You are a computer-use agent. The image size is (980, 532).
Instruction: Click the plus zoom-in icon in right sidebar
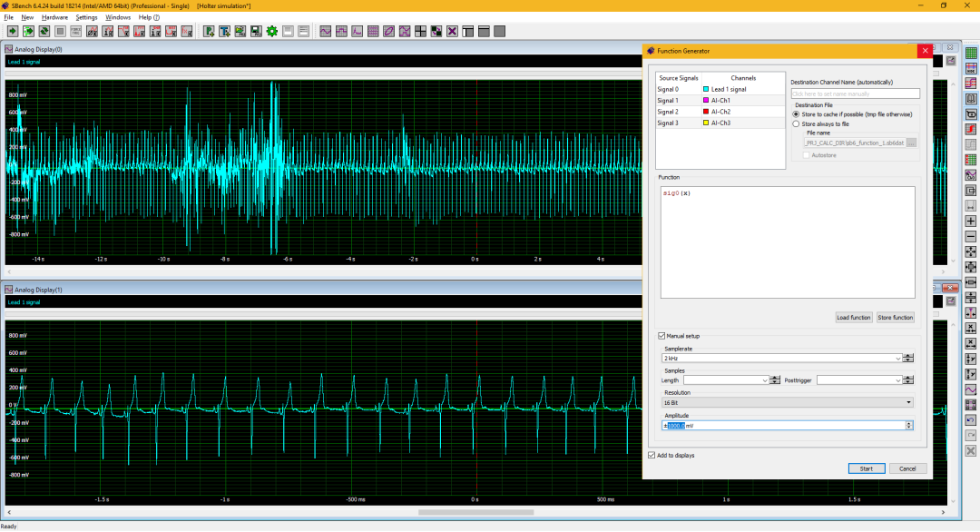point(970,222)
